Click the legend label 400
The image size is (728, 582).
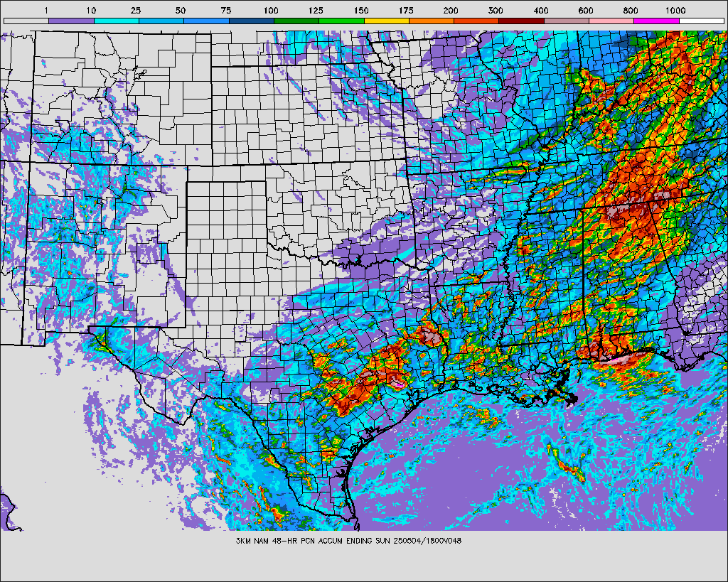[x=540, y=10]
